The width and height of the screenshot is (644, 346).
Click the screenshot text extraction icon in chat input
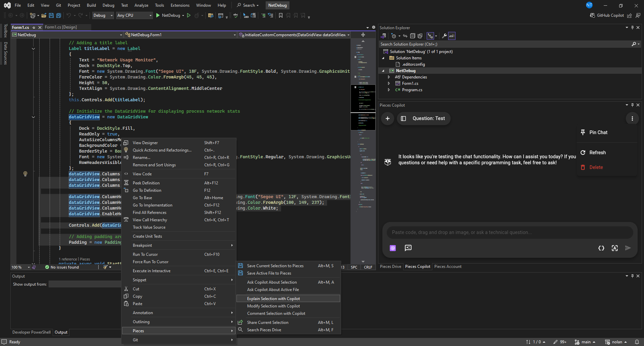pyautogui.click(x=614, y=248)
